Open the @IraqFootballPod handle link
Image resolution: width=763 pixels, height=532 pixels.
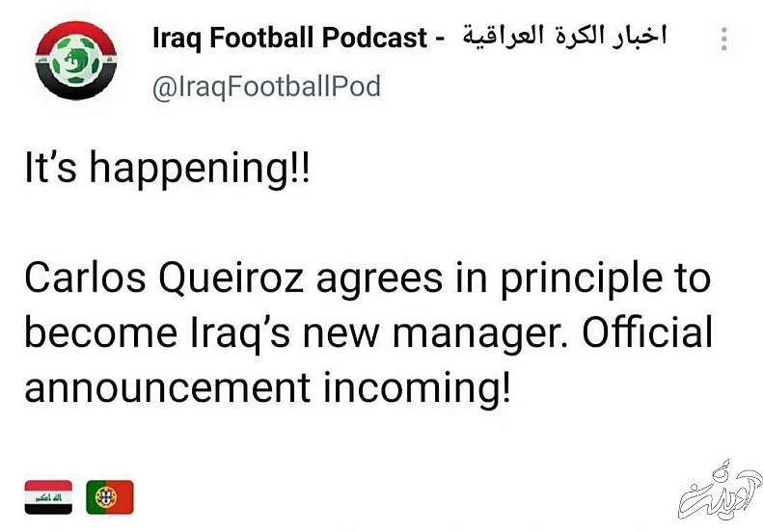pos(266,87)
